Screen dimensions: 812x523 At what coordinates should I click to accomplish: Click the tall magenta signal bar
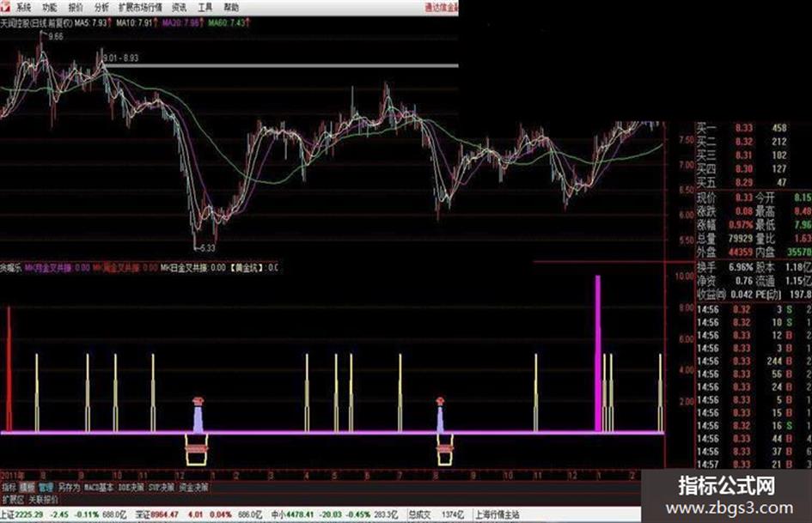click(x=598, y=353)
